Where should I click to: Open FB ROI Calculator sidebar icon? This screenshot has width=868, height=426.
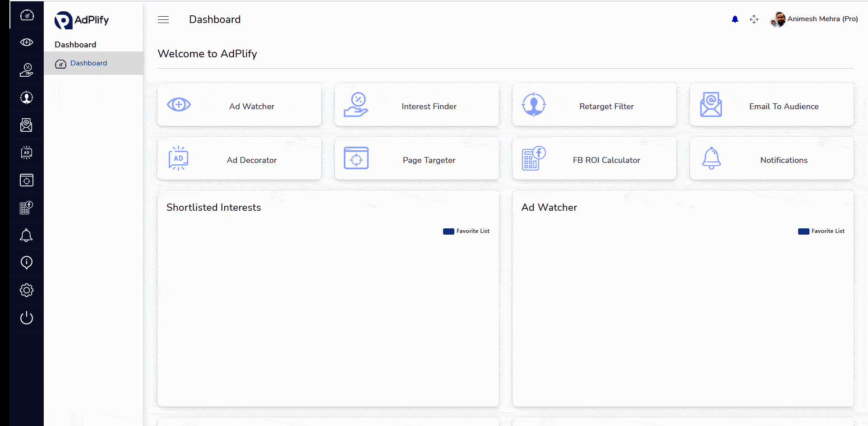pyautogui.click(x=27, y=208)
